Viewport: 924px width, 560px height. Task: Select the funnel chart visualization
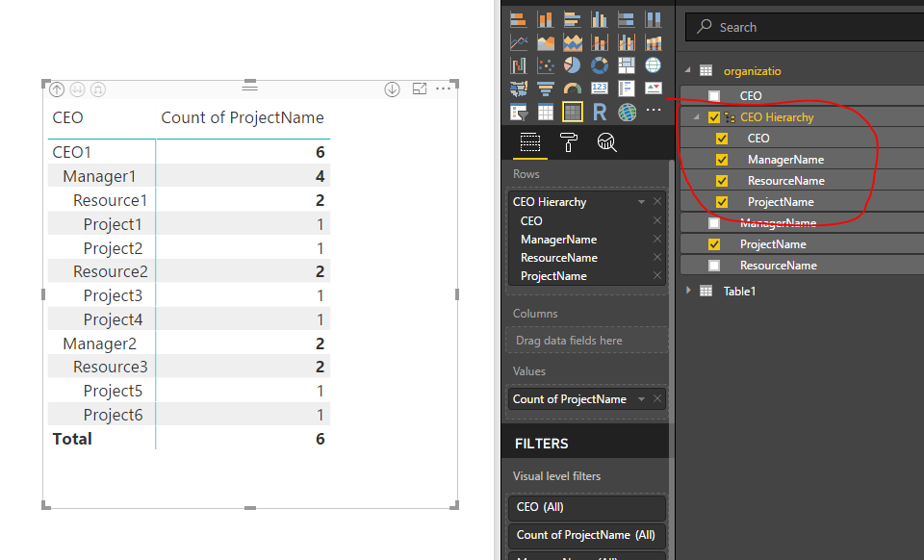[545, 89]
